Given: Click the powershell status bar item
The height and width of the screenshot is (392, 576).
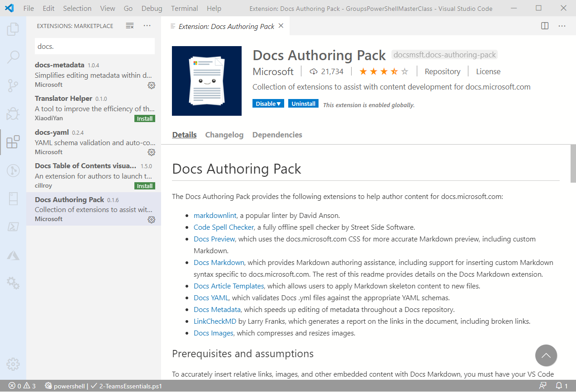Looking at the screenshot, I should [x=65, y=386].
